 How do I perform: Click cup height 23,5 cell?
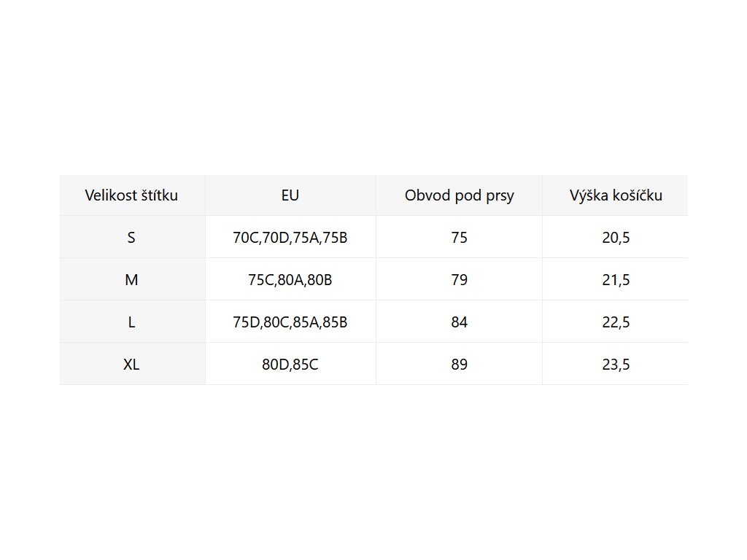616,365
